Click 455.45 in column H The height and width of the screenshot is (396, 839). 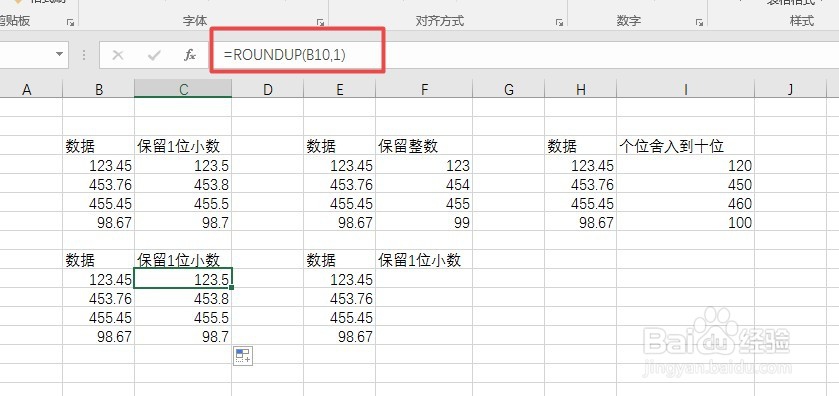[x=581, y=203]
